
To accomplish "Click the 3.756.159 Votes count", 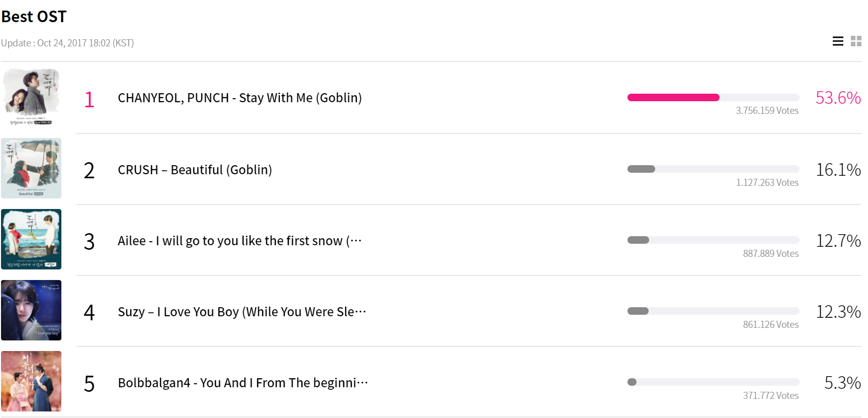I will click(767, 111).
